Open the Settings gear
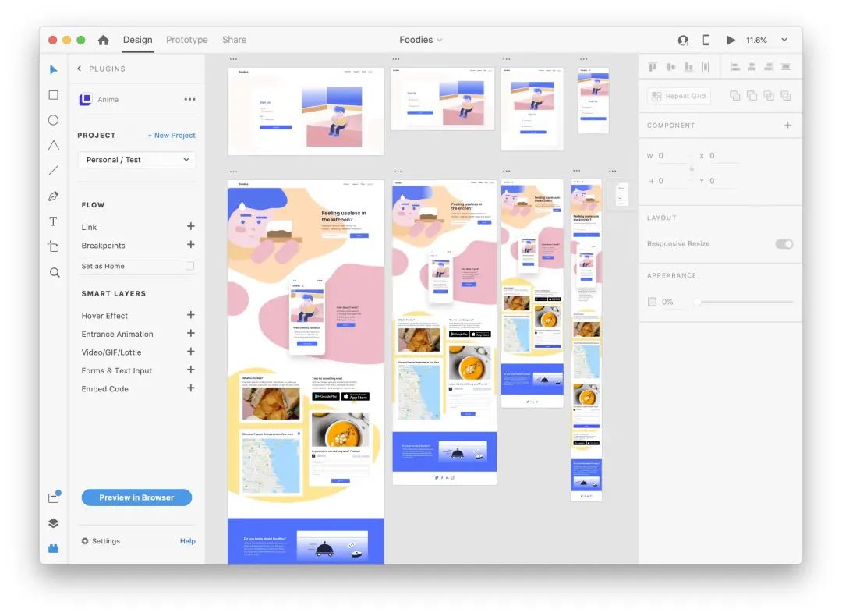Image resolution: width=842 pixels, height=616 pixels. point(85,541)
